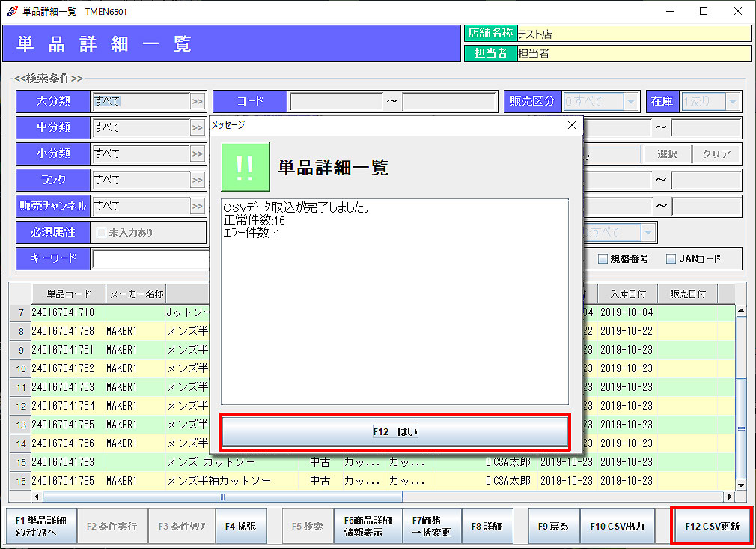Image resolution: width=756 pixels, height=549 pixels.
Task: Toggle the 未入力あり checkbox
Action: pyautogui.click(x=102, y=233)
